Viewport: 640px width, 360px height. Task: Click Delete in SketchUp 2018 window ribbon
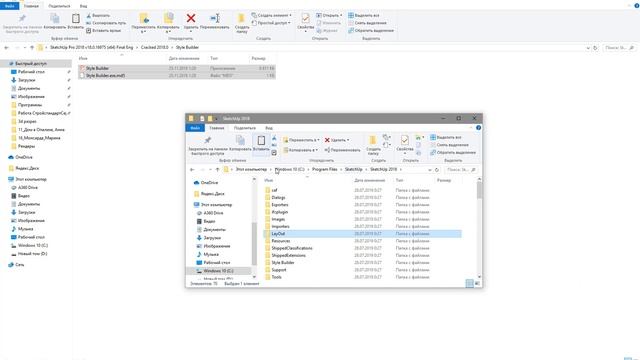[x=337, y=140]
